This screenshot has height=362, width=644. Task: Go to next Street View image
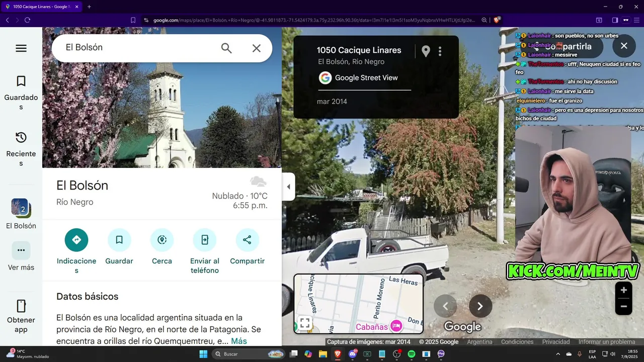coord(480,306)
